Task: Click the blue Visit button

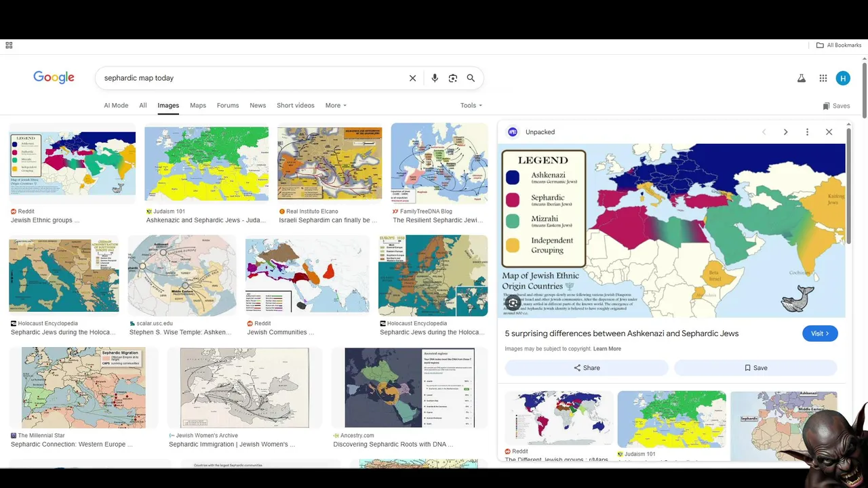Action: click(x=820, y=333)
